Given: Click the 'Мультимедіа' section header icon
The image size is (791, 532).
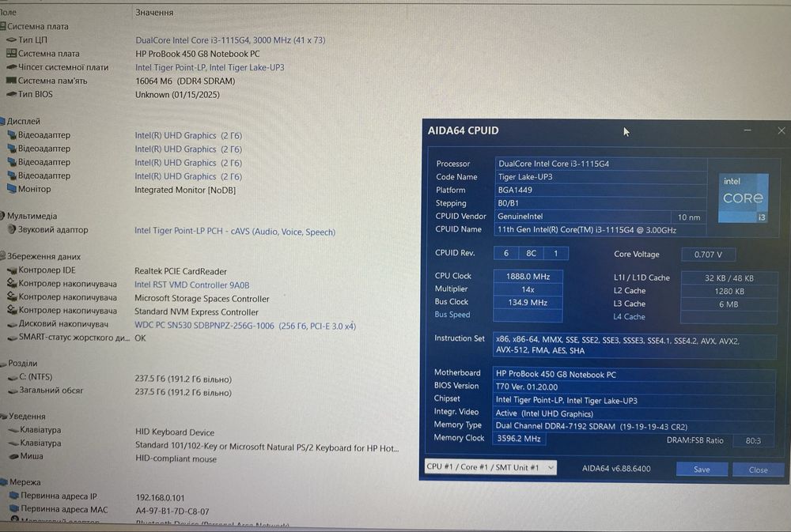Looking at the screenshot, I should coord(3,215).
